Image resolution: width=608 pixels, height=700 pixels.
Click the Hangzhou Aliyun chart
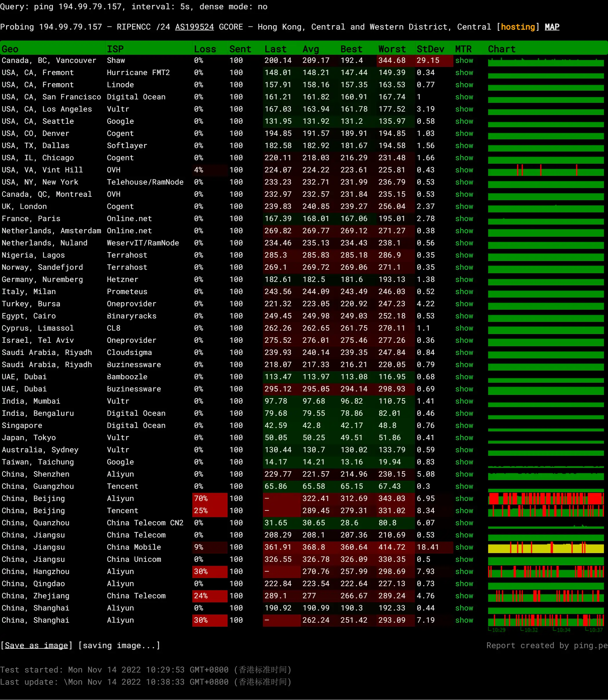tap(546, 572)
